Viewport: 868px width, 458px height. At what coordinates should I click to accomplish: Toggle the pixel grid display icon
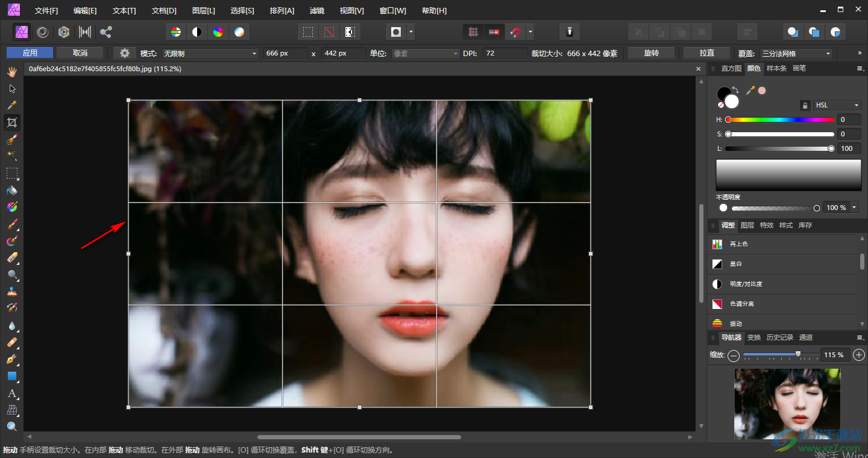tap(474, 32)
